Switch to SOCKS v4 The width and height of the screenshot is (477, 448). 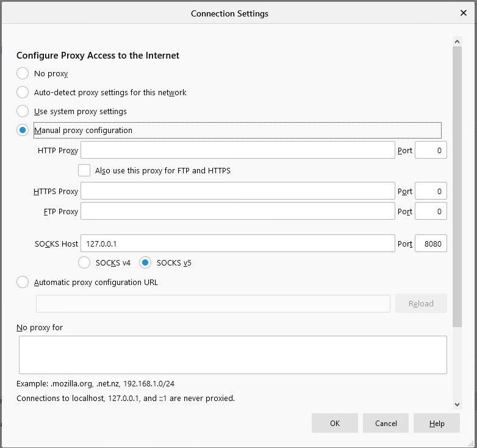pos(84,262)
